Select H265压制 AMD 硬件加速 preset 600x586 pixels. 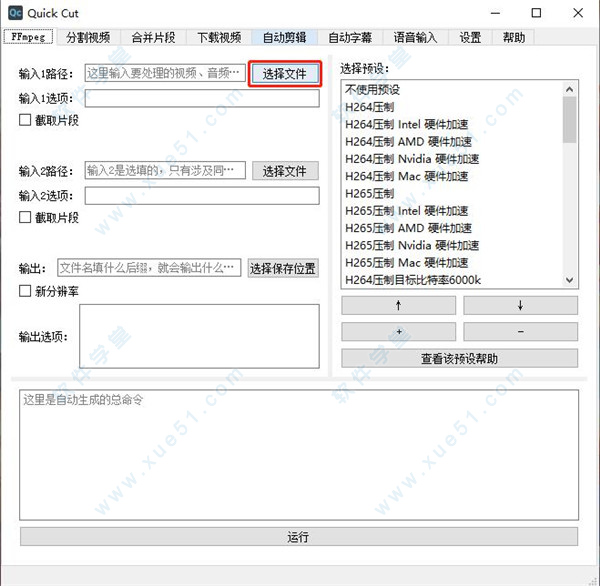pyautogui.click(x=453, y=228)
